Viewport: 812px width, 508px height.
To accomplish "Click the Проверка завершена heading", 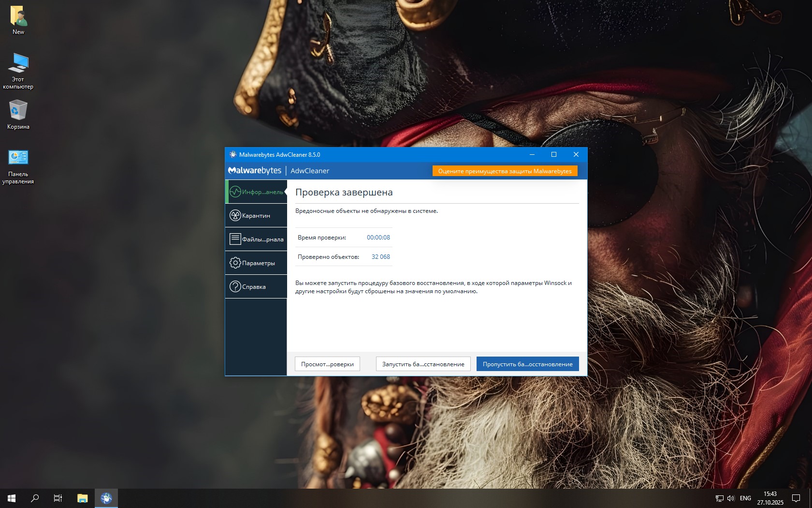I will 344,192.
